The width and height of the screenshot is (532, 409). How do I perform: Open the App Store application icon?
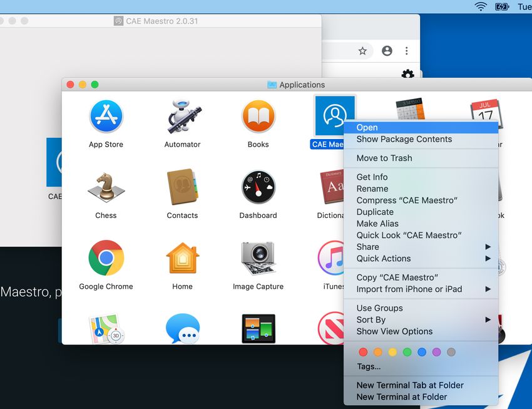(106, 116)
